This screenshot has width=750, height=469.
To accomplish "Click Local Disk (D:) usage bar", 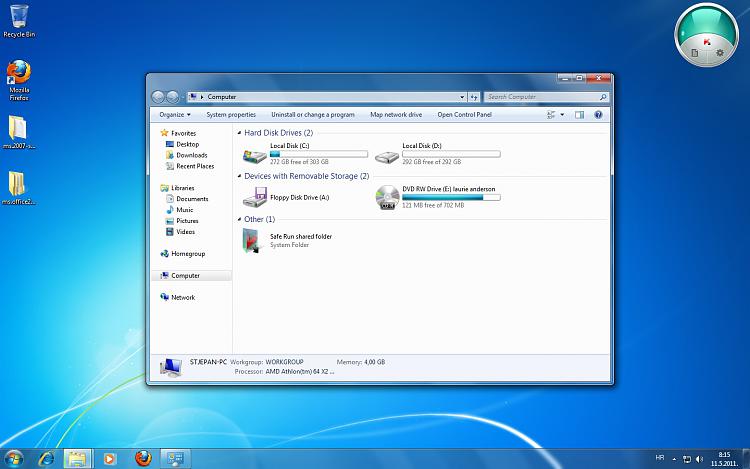I will pyautogui.click(x=451, y=154).
